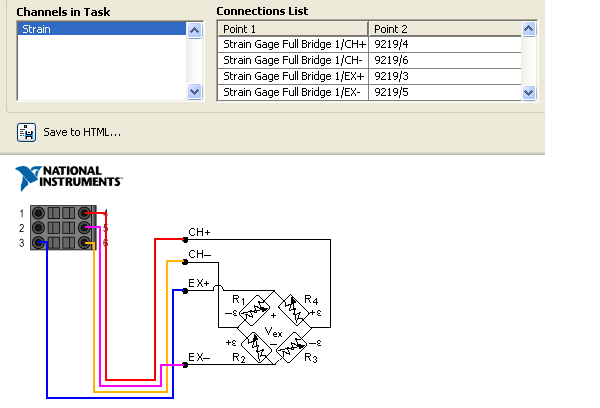Click the connector block terminal 3 screw

pos(38,242)
